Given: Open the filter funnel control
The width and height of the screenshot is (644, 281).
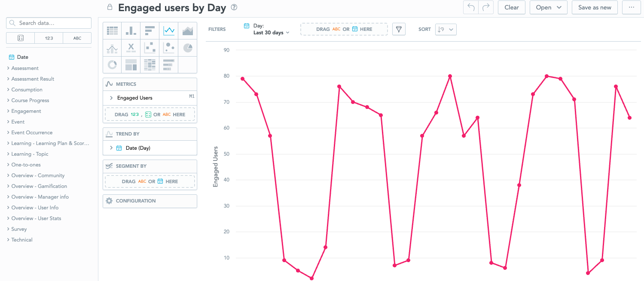Looking at the screenshot, I should tap(399, 29).
